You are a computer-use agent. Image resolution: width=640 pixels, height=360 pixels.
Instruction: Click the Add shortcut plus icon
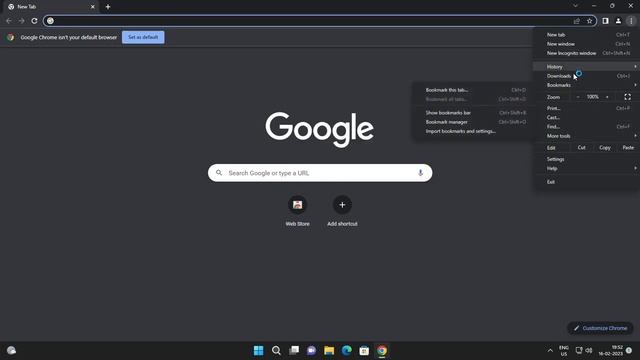[342, 205]
